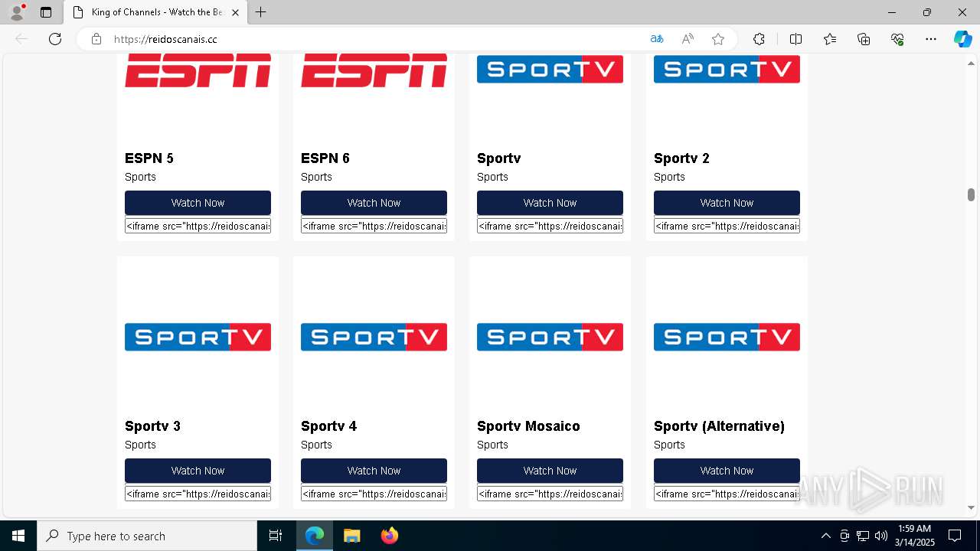Screen dimensions: 980x551
Task: Watch Now for ESPN 5
Action: pos(198,203)
